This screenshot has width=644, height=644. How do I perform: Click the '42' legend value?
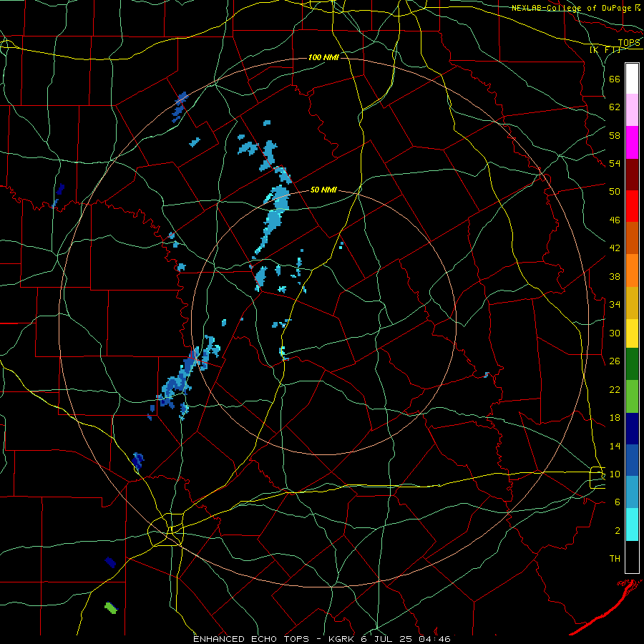615,248
